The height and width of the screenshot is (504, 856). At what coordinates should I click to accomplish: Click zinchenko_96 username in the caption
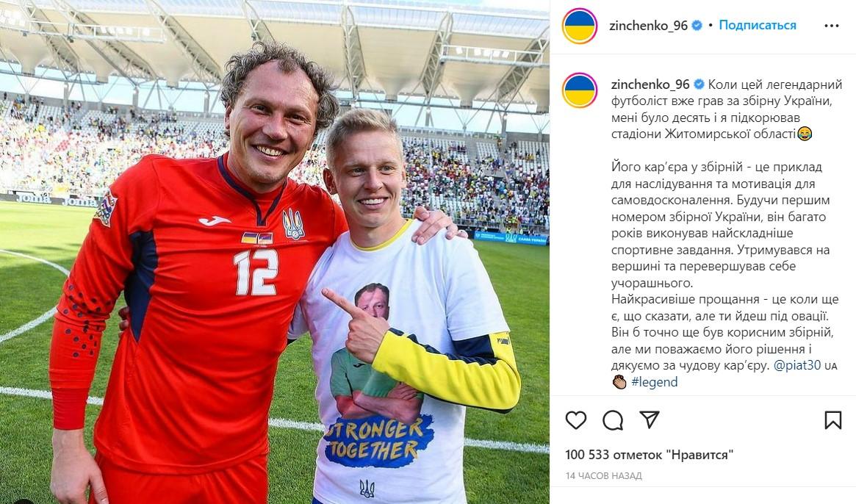coord(650,84)
